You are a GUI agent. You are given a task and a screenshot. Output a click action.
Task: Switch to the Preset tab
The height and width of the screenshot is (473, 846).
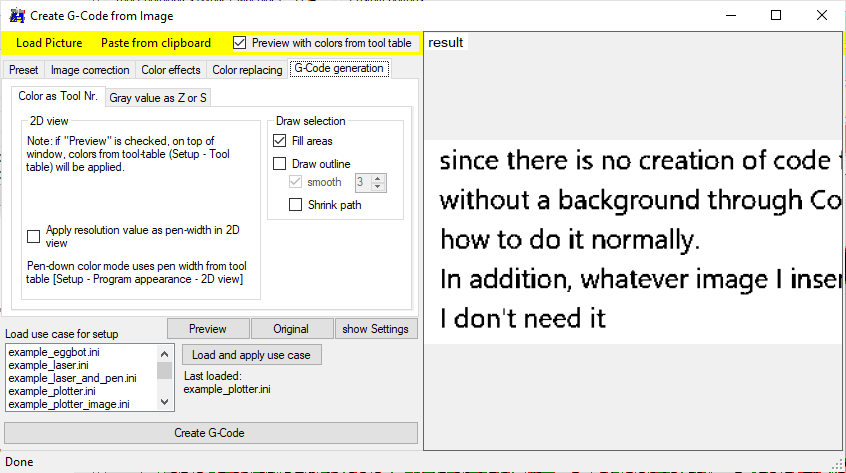[24, 70]
